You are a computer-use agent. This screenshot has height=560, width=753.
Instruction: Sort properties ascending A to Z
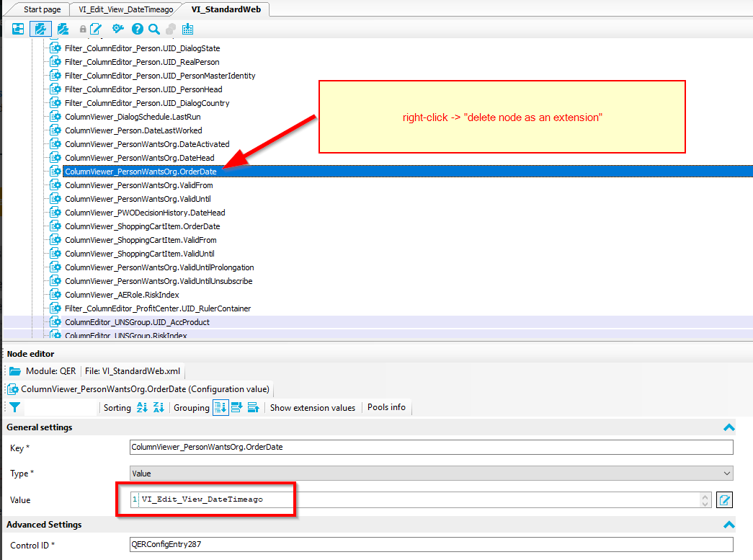[x=142, y=407]
